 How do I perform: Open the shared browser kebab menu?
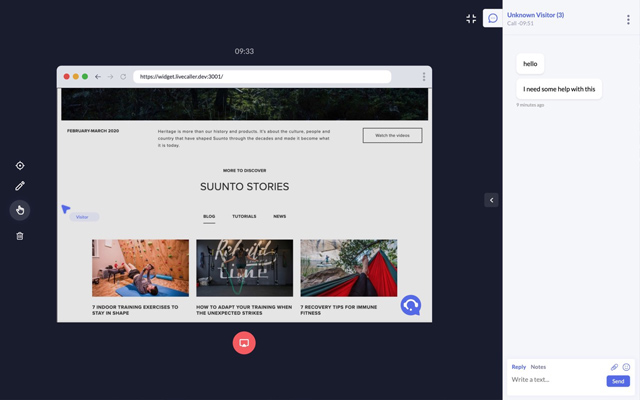click(424, 76)
